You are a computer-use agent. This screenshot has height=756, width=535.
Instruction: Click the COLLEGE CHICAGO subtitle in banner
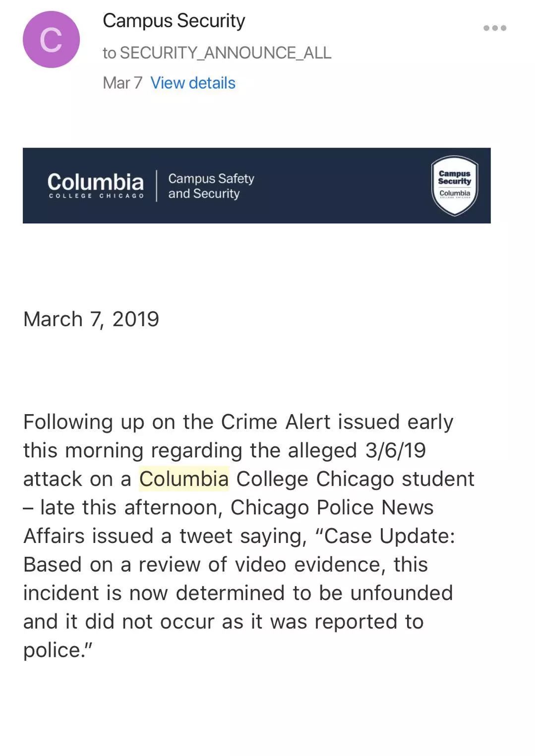[96, 196]
